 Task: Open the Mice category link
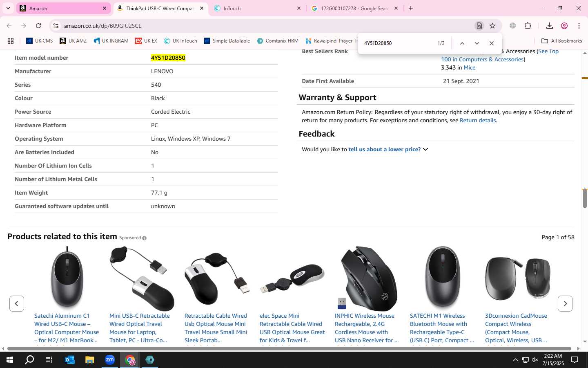(x=470, y=67)
